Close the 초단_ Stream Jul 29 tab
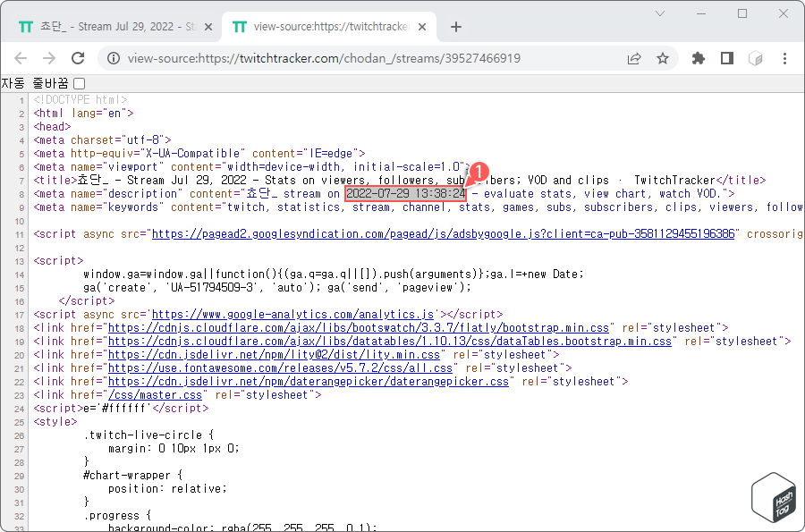The height and width of the screenshot is (532, 805). [208, 27]
